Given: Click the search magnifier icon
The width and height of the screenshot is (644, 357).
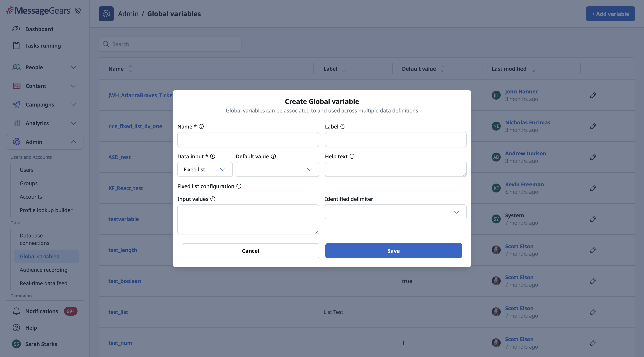Looking at the screenshot, I should coord(106,44).
